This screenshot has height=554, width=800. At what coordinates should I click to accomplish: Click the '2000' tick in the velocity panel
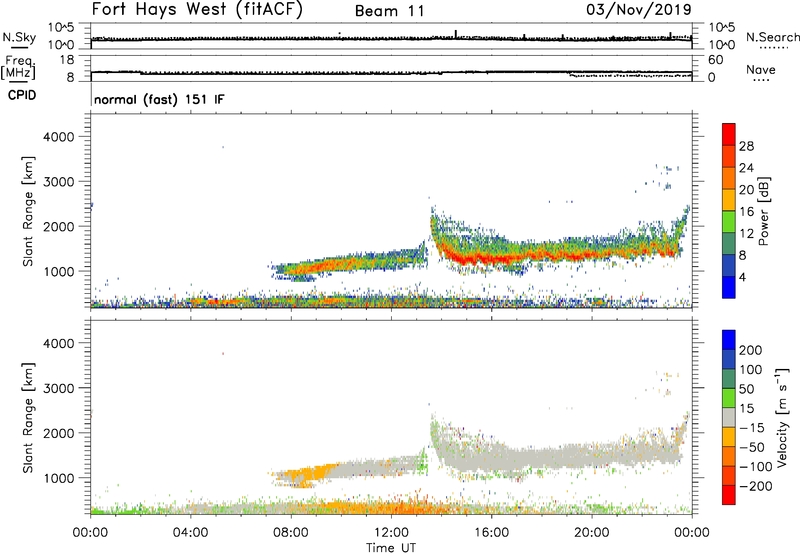tap(59, 433)
